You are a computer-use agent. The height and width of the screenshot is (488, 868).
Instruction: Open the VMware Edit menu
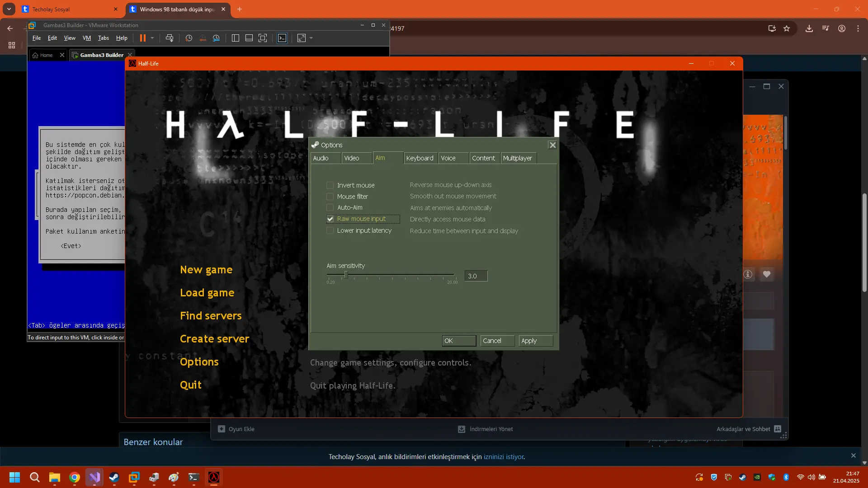[x=52, y=38]
